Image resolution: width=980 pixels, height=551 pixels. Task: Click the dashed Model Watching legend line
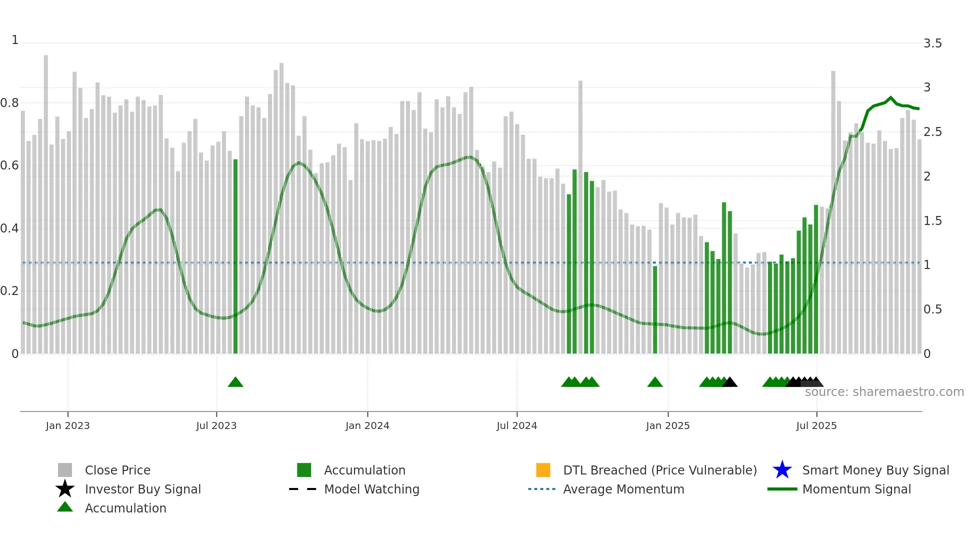[303, 489]
